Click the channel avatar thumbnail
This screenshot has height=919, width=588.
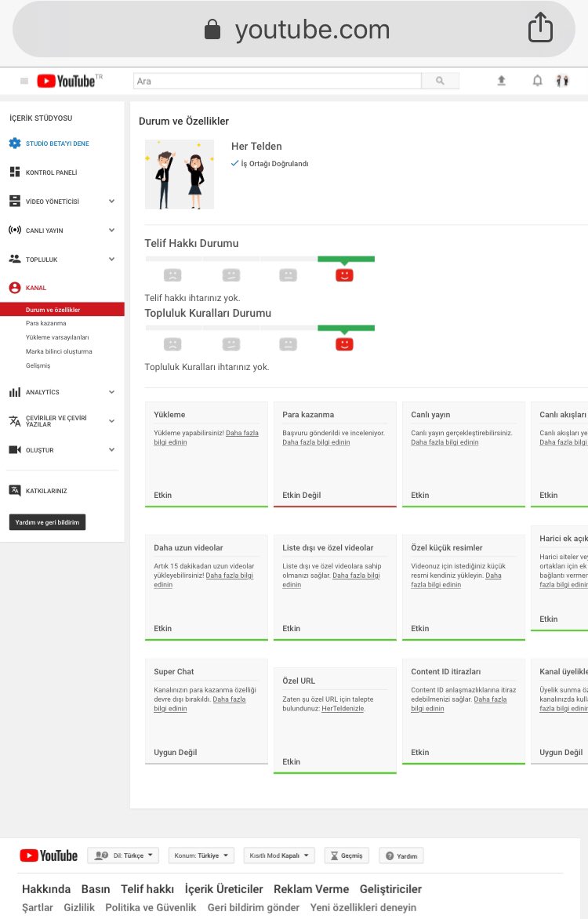coord(180,174)
